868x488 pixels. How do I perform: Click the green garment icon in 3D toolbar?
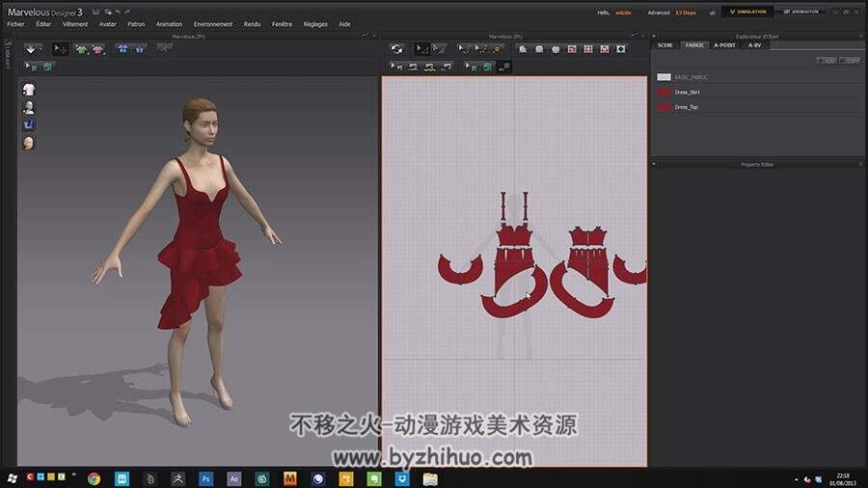81,49
